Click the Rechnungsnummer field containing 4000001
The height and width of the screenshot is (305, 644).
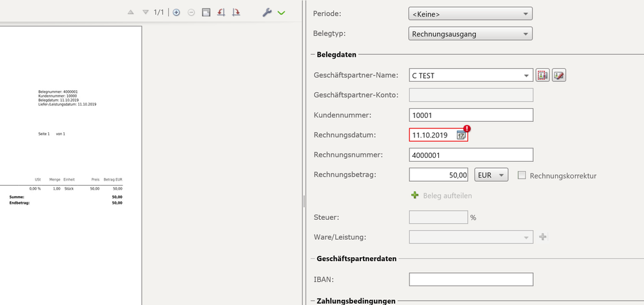tap(471, 155)
